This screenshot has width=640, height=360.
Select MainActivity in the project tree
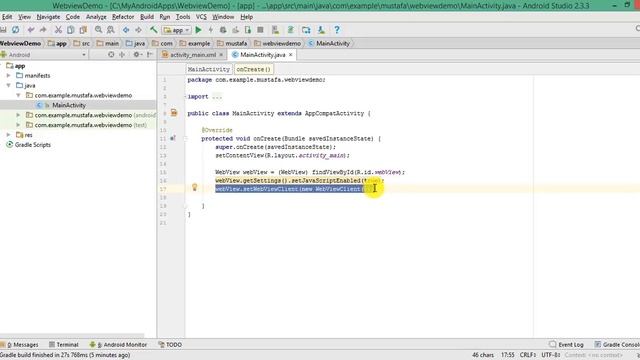pyautogui.click(x=69, y=105)
